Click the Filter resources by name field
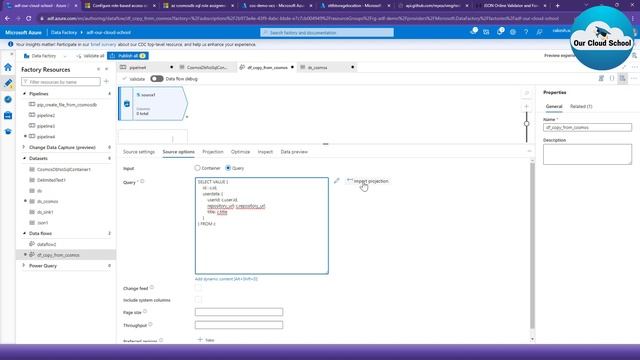 61,82
